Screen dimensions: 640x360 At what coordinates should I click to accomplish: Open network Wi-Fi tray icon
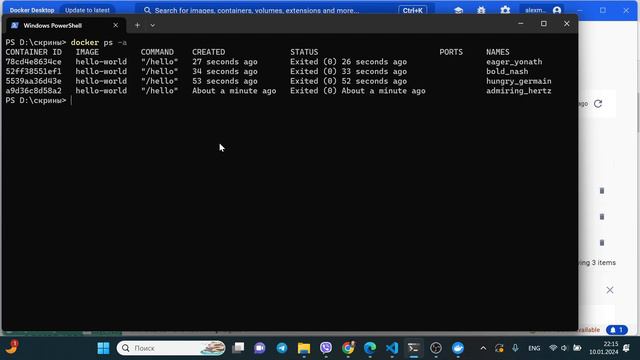(553, 348)
